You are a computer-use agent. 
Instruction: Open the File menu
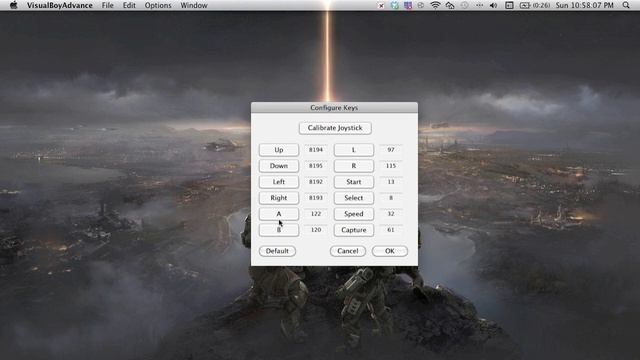pos(108,5)
